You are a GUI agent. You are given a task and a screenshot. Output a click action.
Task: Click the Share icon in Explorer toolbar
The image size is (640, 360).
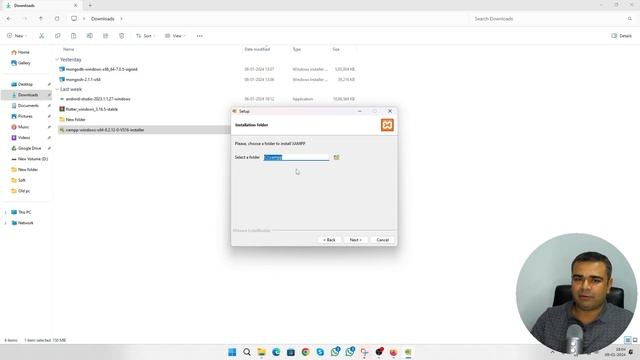click(x=105, y=36)
